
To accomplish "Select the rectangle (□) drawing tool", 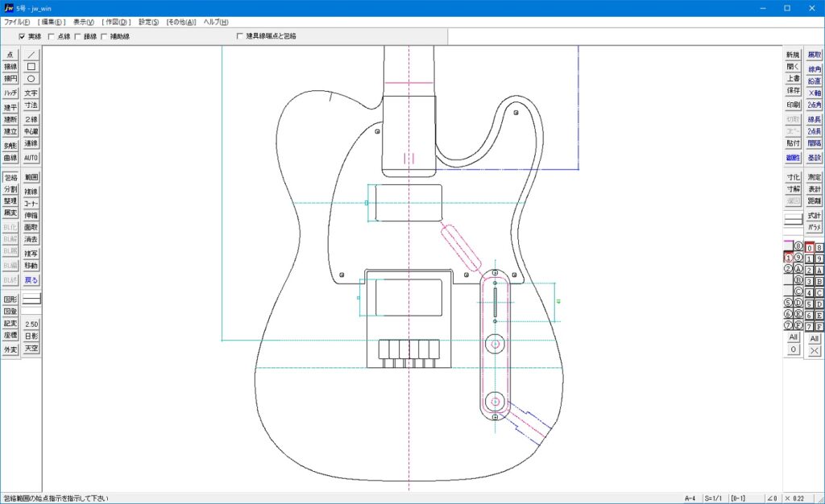I will 31,67.
